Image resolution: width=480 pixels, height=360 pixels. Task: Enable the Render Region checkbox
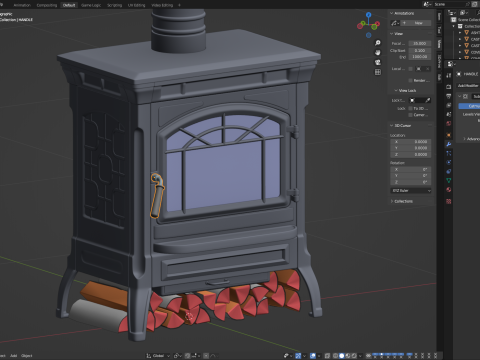pyautogui.click(x=410, y=80)
